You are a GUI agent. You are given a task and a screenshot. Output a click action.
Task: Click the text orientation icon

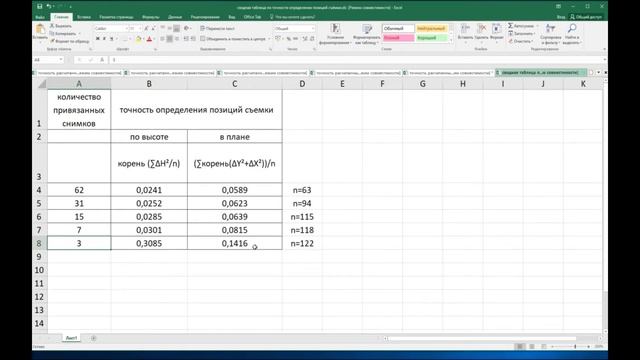click(187, 29)
